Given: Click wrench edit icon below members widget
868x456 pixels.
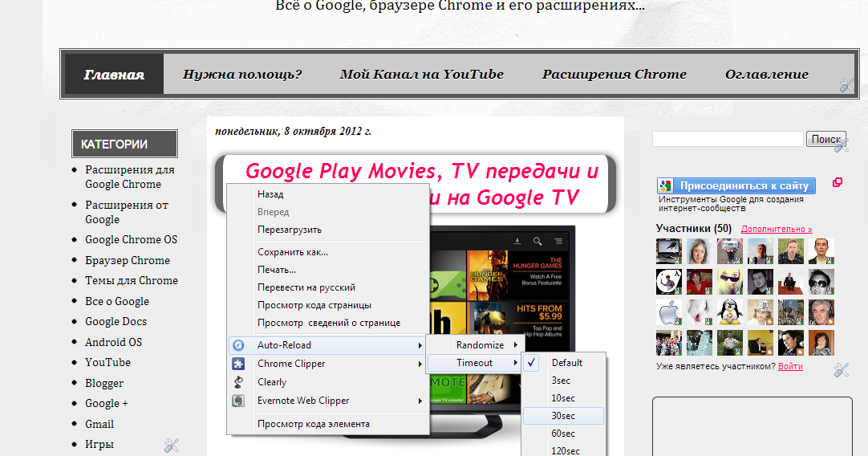Looking at the screenshot, I should (842, 370).
